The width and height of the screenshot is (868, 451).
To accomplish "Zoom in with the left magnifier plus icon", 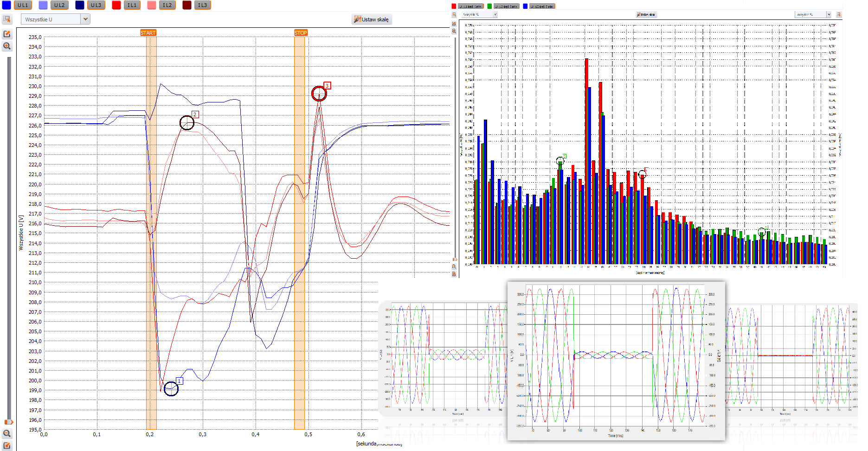I will (x=7, y=46).
